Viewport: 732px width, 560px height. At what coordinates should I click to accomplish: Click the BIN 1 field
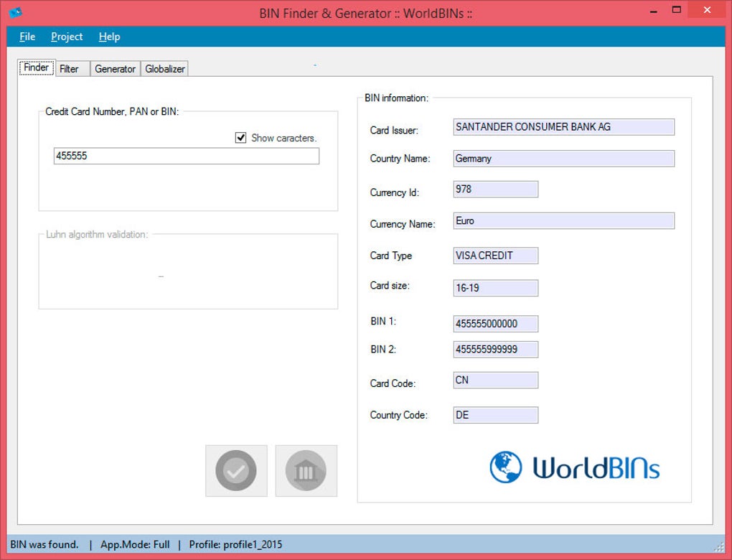(x=495, y=324)
